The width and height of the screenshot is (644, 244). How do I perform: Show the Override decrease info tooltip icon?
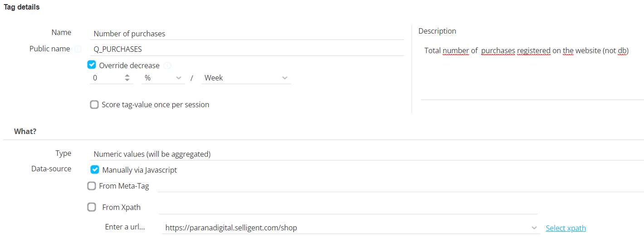(167, 66)
